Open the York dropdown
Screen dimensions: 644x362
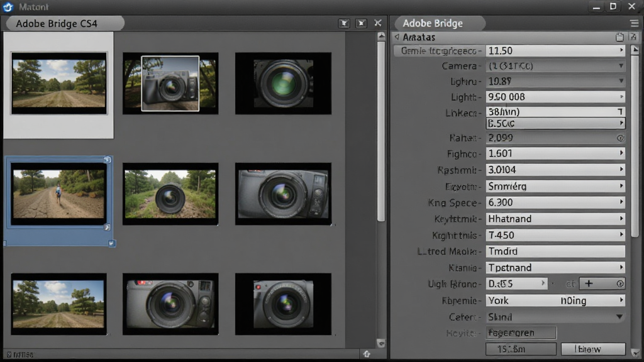pos(555,300)
